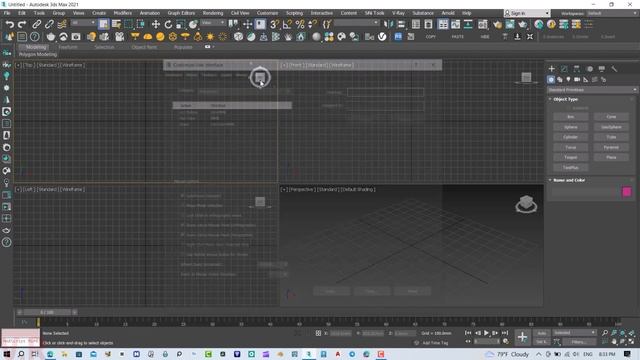Activate the Select Object tool

[x=104, y=24]
